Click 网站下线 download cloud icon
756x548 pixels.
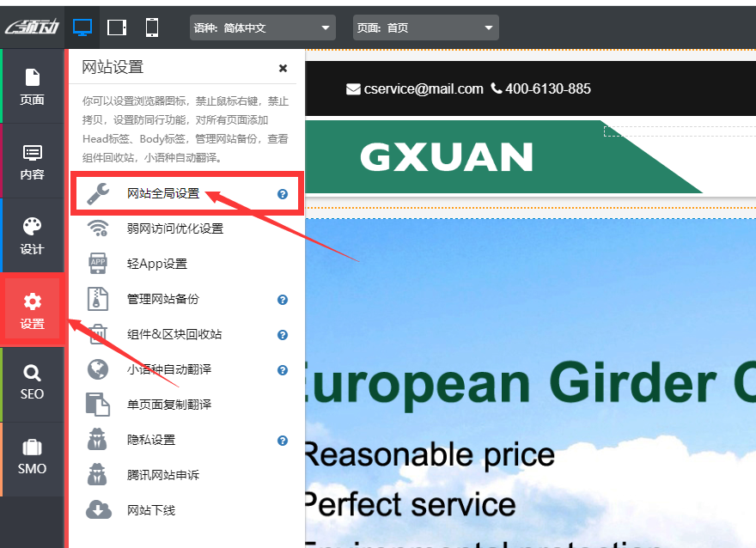(x=99, y=510)
